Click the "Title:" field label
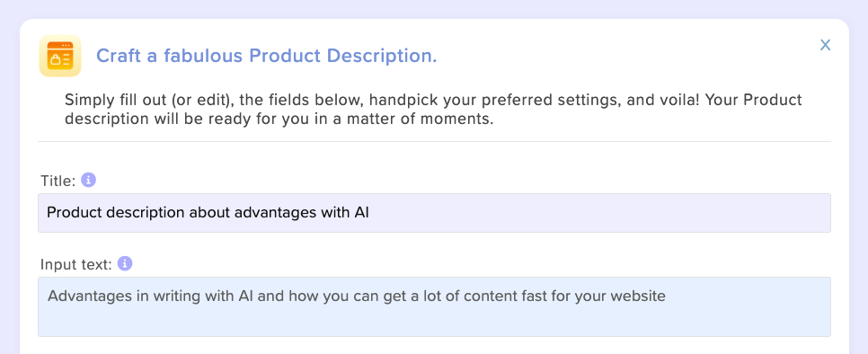The image size is (868, 354). point(58,181)
